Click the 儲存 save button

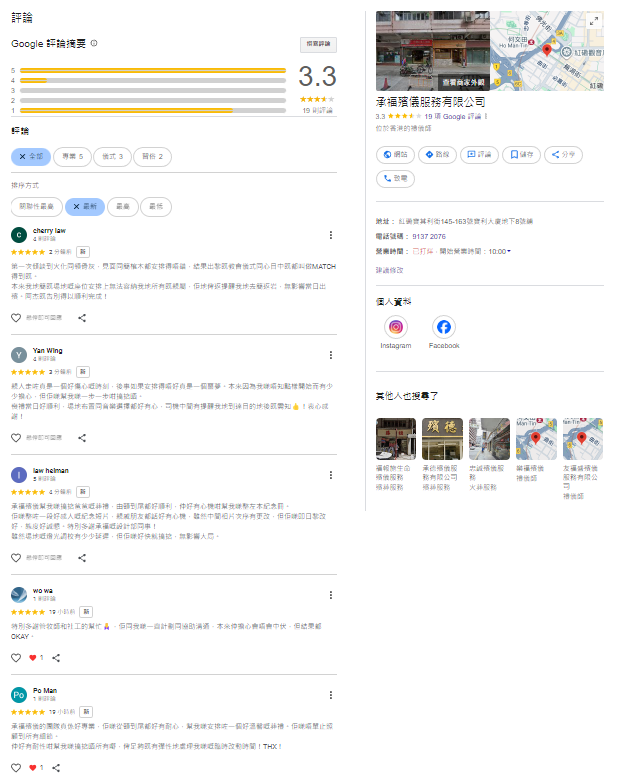coord(522,155)
